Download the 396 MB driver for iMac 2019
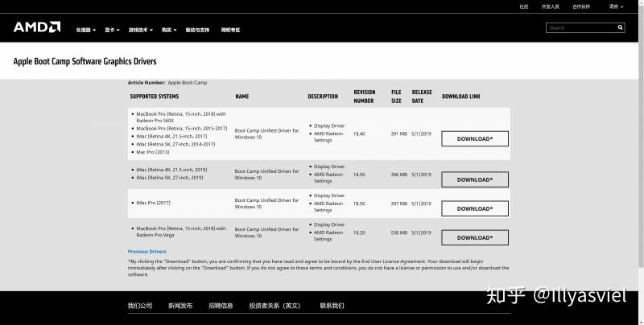Image resolution: width=644 pixels, height=325 pixels. 475,179
